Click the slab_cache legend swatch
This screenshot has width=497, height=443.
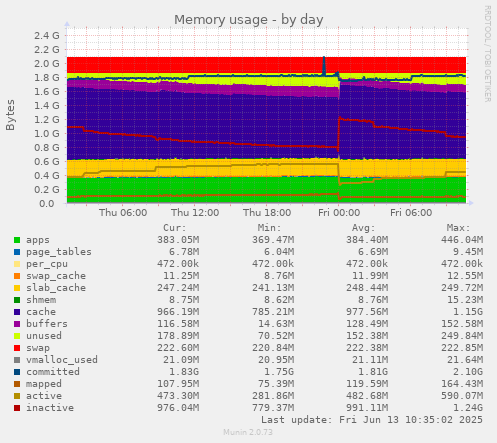(x=17, y=288)
